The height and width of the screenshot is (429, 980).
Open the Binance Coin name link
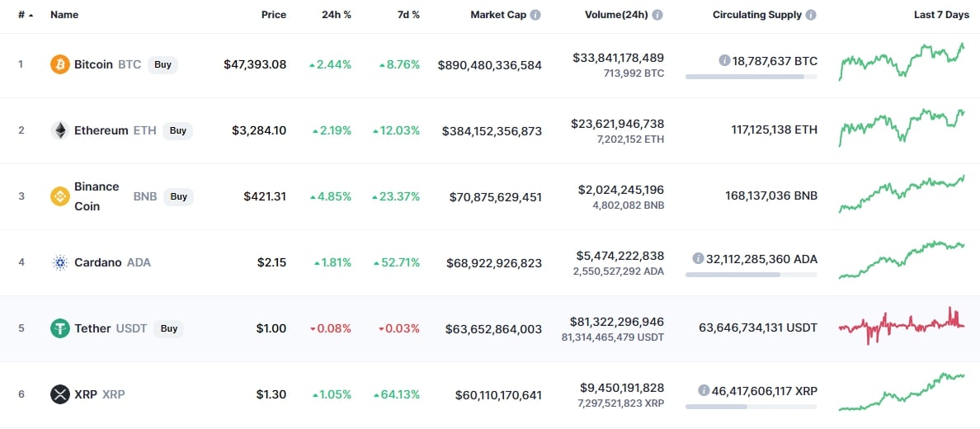click(x=97, y=196)
